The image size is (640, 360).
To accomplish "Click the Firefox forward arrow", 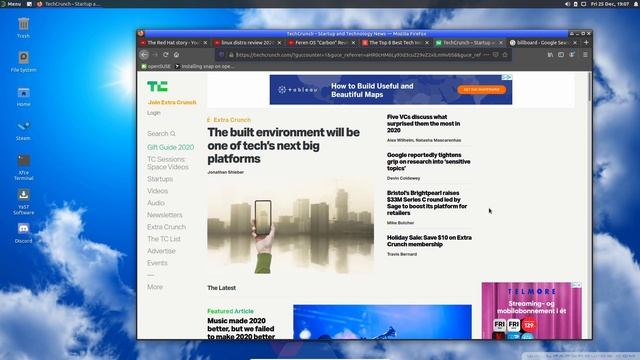I will pyautogui.click(x=155, y=55).
